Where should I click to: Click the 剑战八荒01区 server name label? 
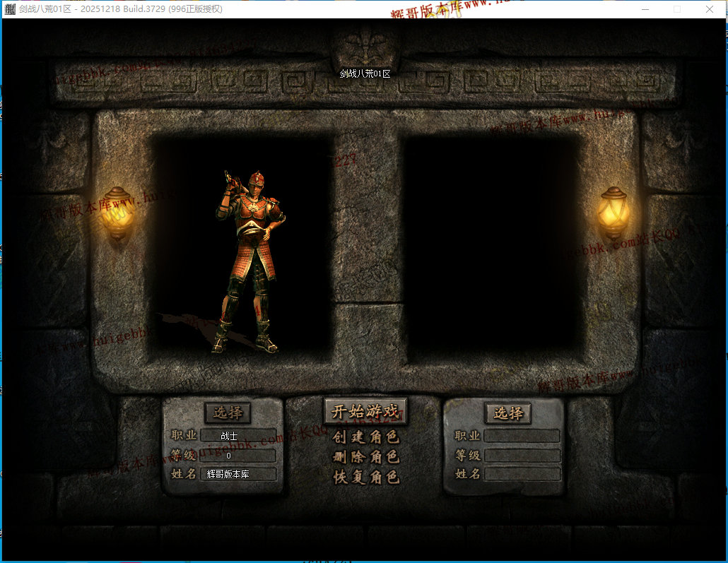coord(365,73)
